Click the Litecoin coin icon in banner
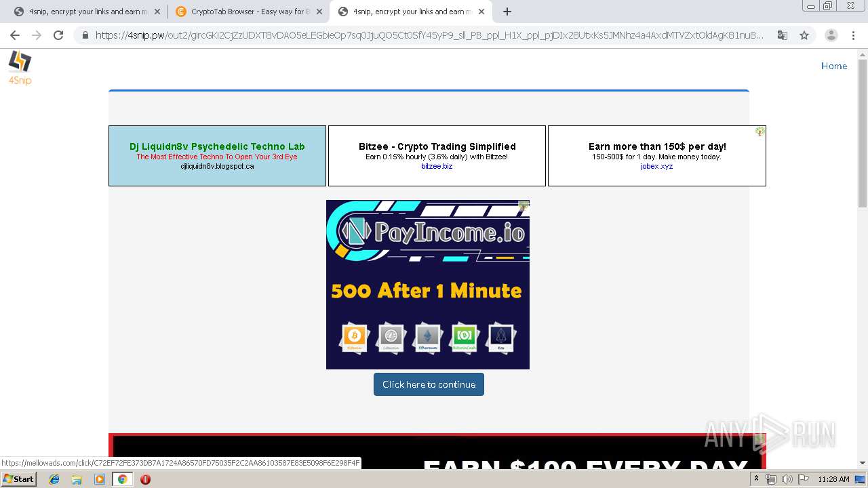The width and height of the screenshot is (868, 488). click(x=391, y=337)
